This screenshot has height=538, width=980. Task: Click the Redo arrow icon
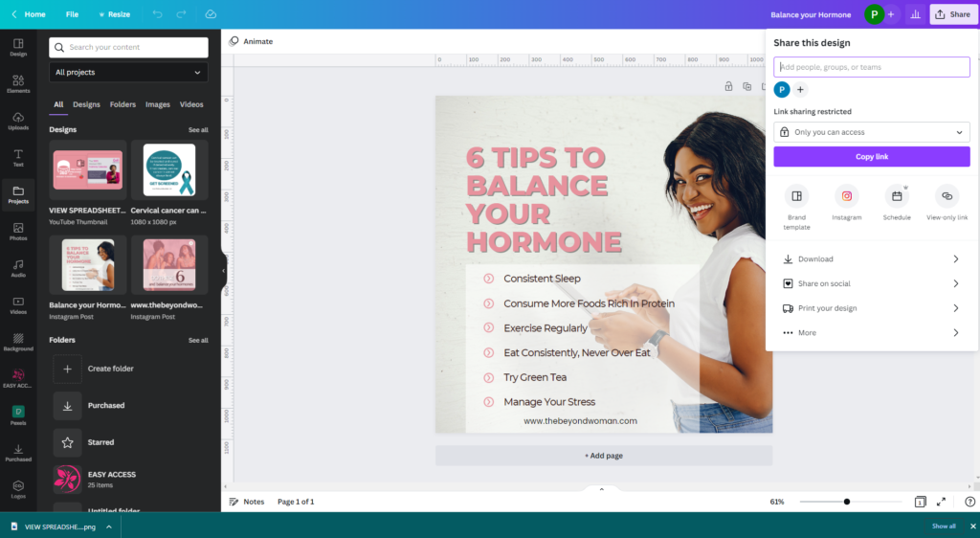[x=181, y=13]
